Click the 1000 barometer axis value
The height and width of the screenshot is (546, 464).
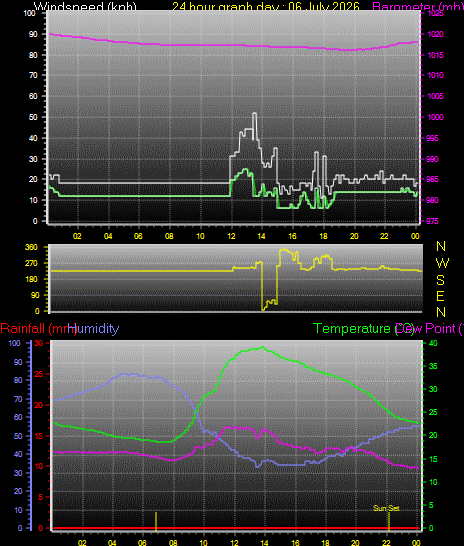(x=435, y=117)
